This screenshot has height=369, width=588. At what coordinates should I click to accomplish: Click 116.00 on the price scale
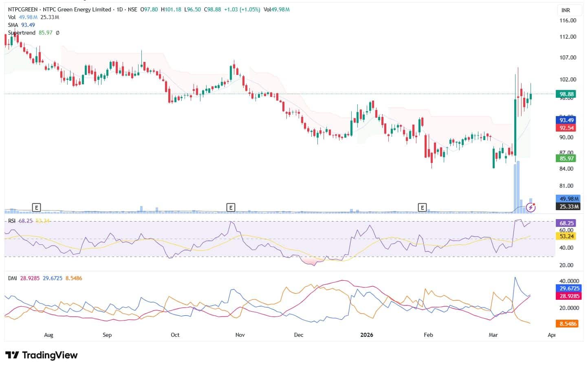568,20
